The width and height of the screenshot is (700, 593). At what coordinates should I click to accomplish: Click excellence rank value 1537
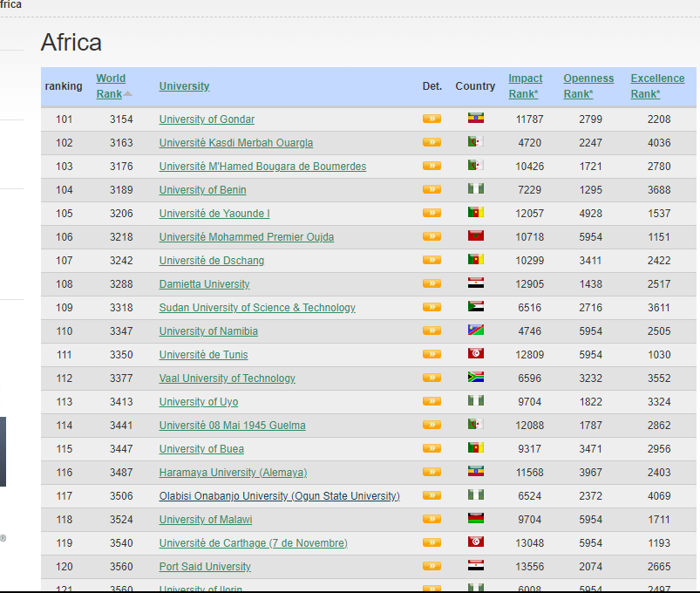click(659, 214)
